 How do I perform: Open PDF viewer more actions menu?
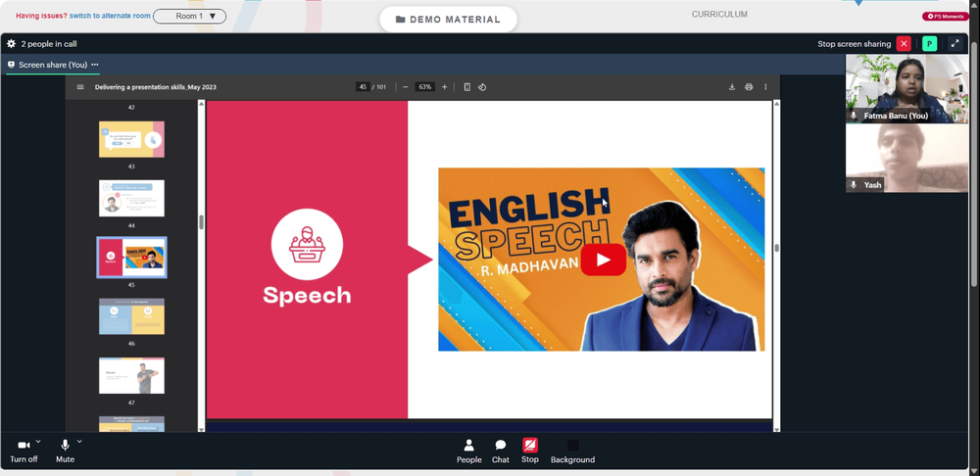click(x=765, y=87)
